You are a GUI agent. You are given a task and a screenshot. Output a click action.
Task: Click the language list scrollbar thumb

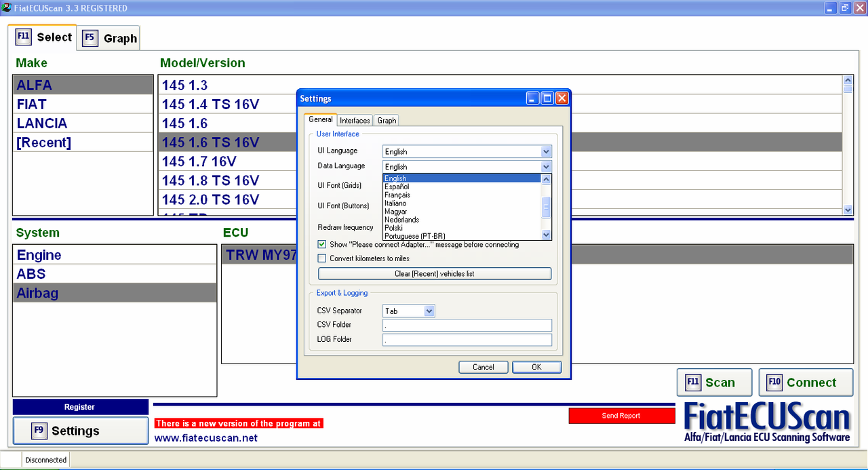pos(546,207)
